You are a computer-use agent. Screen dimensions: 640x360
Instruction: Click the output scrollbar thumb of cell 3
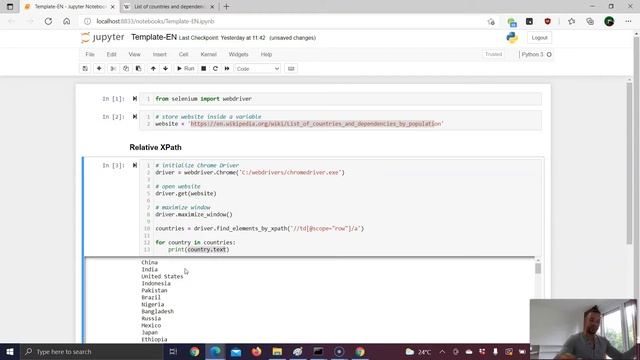coord(538,269)
